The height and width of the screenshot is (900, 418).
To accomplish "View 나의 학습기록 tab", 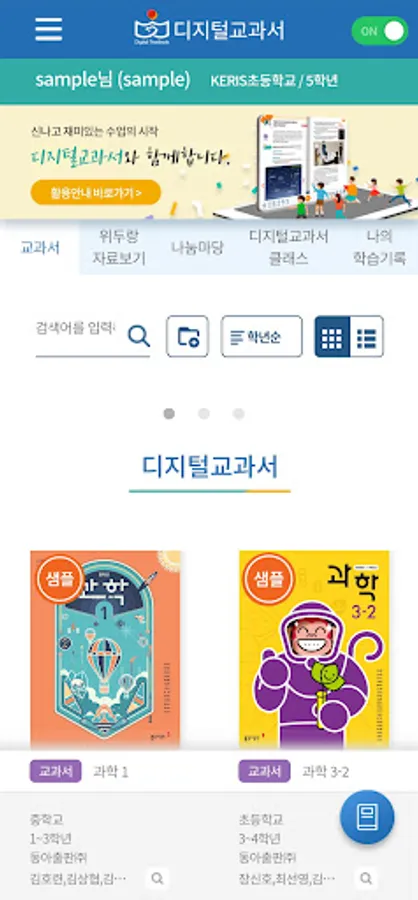I will (x=380, y=247).
